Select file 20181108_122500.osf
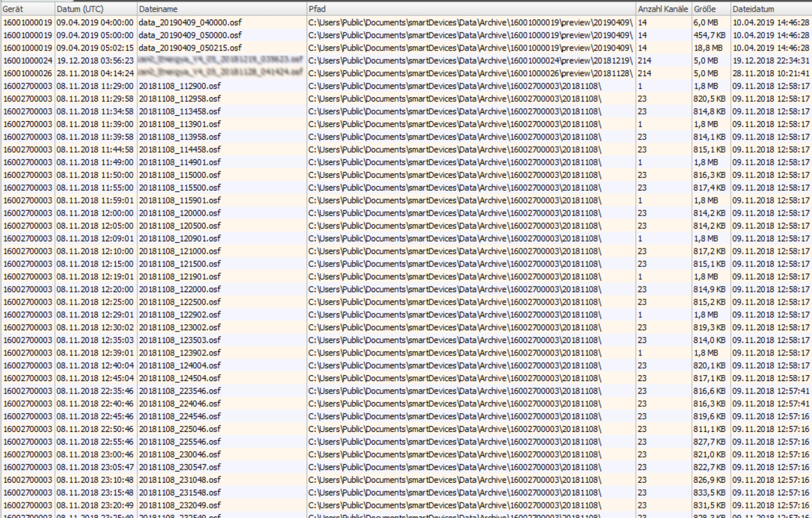Image resolution: width=812 pixels, height=518 pixels. [180, 302]
